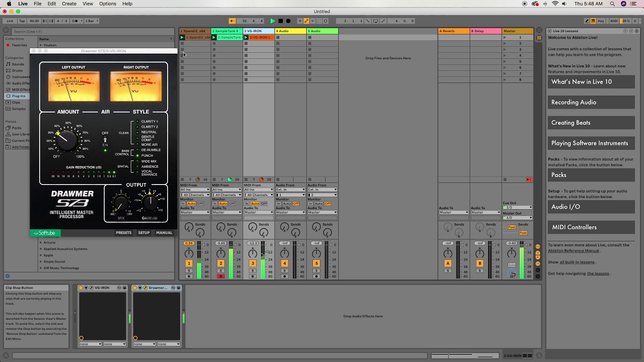The width and height of the screenshot is (644, 362).
Task: Open Drawmer PRESETS menu
Action: coord(123,233)
